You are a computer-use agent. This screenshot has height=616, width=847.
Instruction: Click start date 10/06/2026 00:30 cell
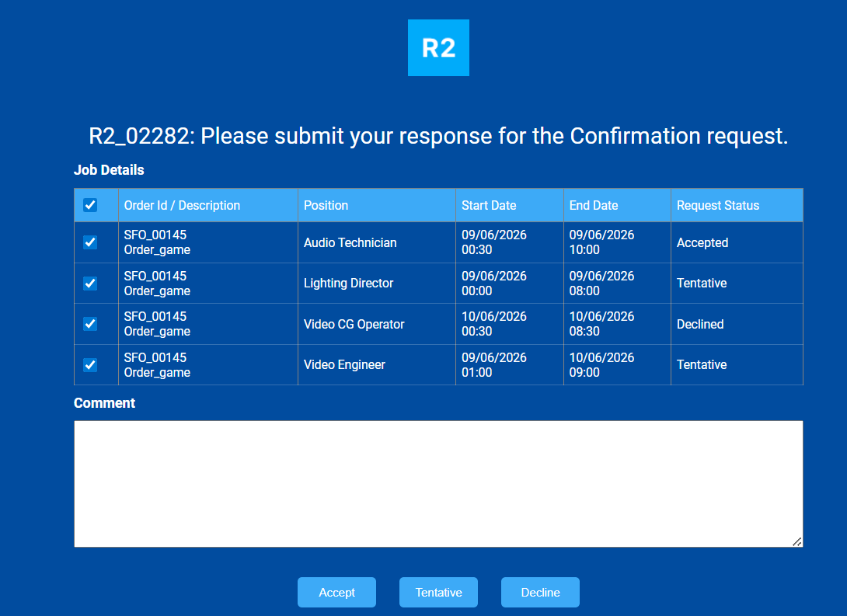(x=510, y=324)
